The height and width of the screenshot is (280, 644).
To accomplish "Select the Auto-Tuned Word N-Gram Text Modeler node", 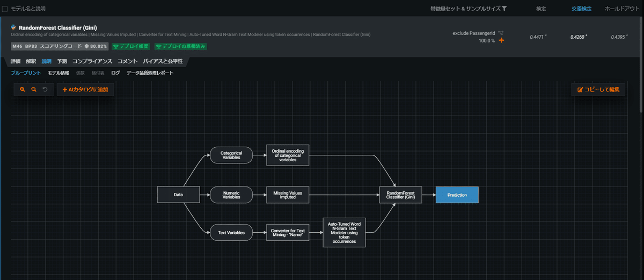I will coord(344,232).
